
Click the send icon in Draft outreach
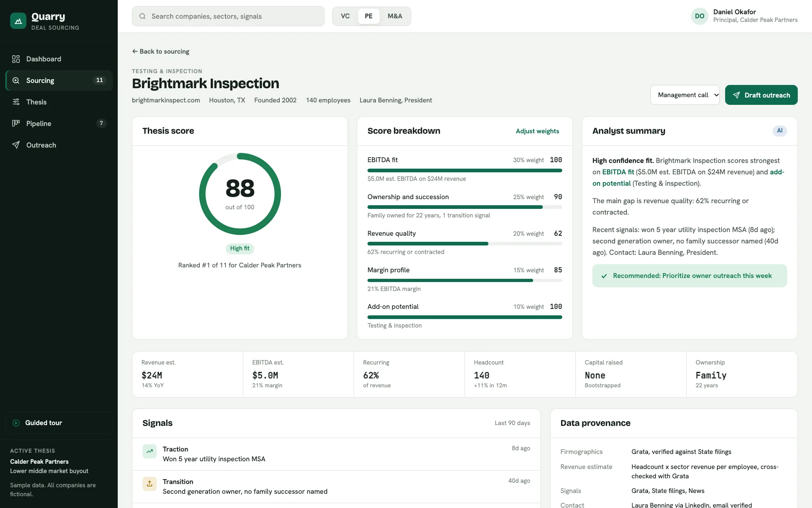pyautogui.click(x=736, y=95)
